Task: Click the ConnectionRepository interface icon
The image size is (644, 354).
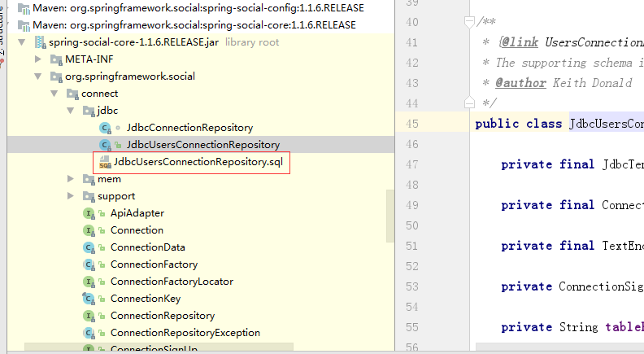Action: click(89, 316)
